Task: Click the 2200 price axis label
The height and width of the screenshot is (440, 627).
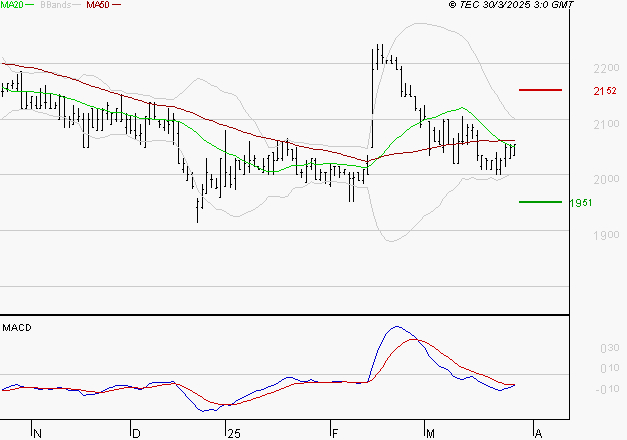Action: click(606, 68)
